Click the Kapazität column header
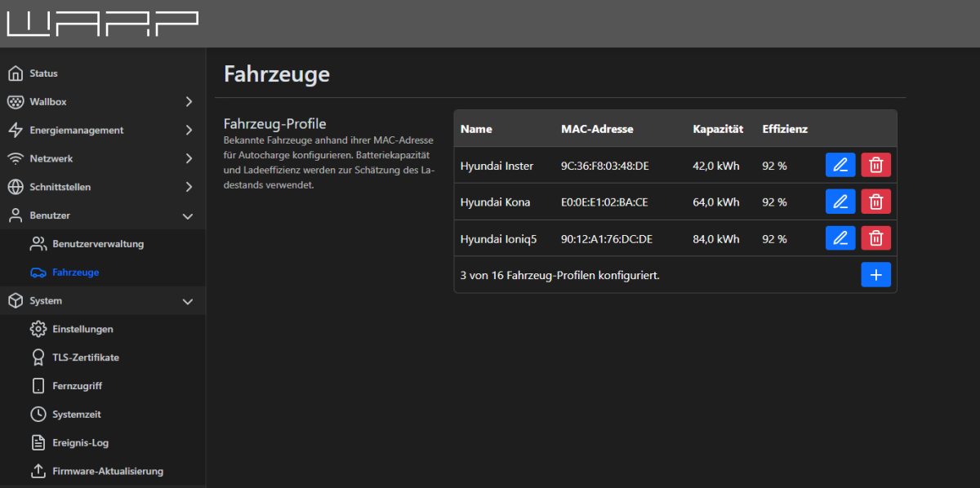Image resolution: width=980 pixels, height=488 pixels. click(718, 129)
